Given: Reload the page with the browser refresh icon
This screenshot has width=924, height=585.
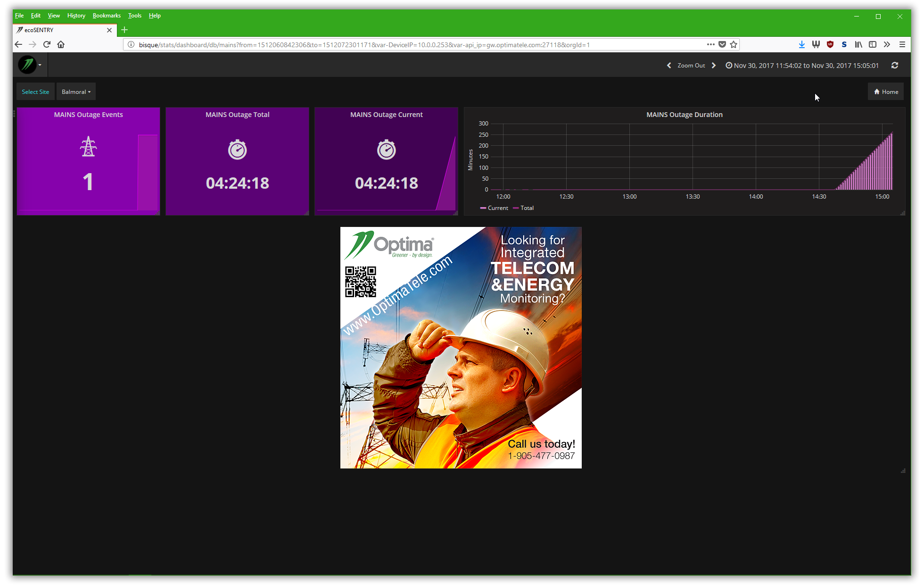Looking at the screenshot, I should click(47, 44).
